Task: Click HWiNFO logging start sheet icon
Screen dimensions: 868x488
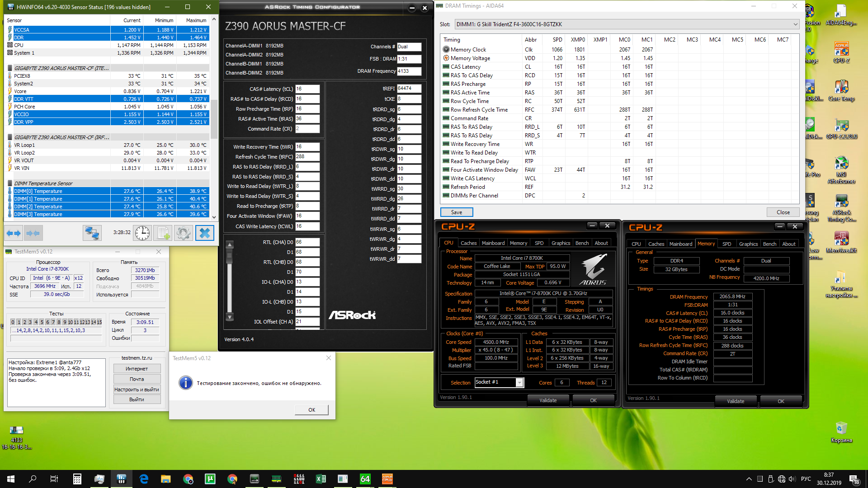Action: pyautogui.click(x=163, y=233)
